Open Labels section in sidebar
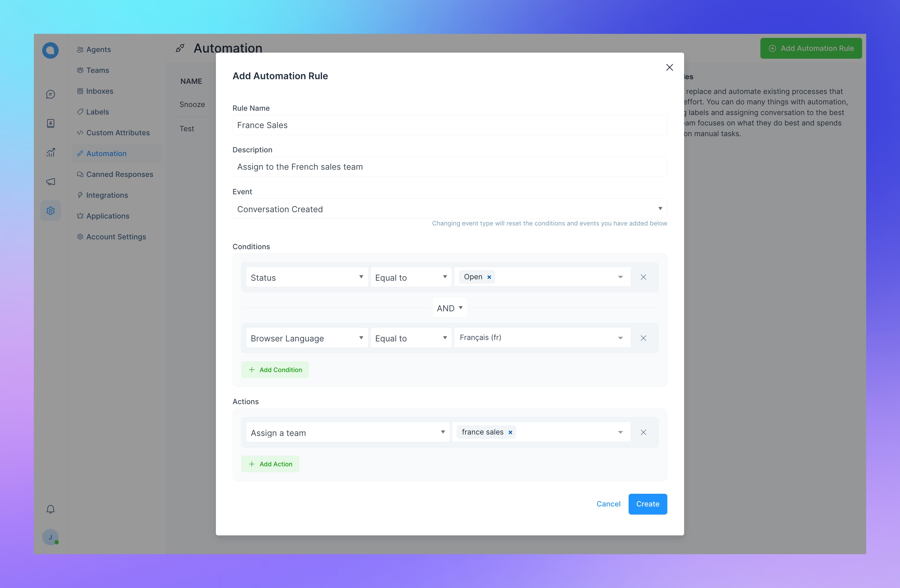 pos(97,112)
